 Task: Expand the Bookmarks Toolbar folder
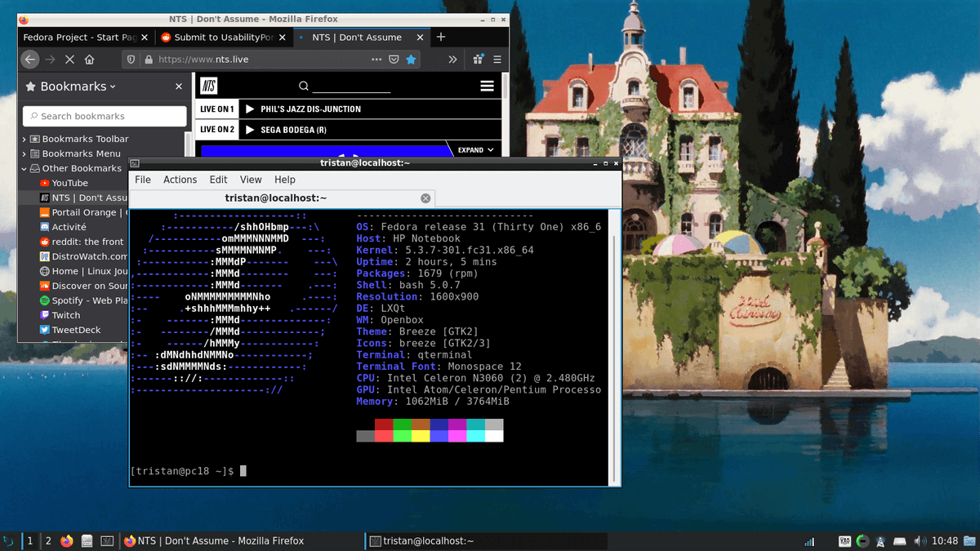pos(24,140)
